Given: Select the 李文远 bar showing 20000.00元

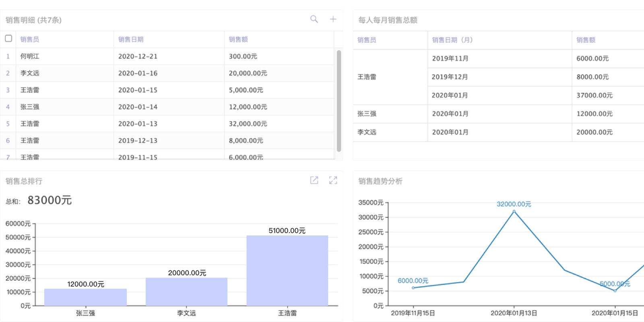Looking at the screenshot, I should (186, 291).
